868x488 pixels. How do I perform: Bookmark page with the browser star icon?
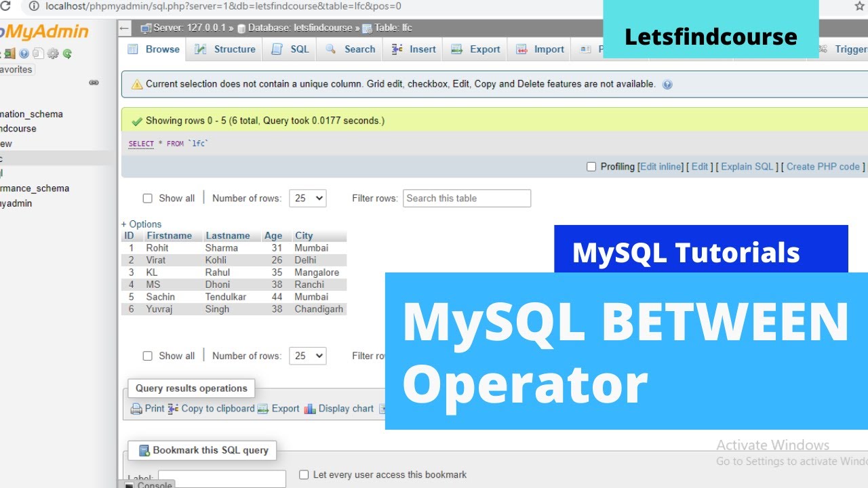860,6
